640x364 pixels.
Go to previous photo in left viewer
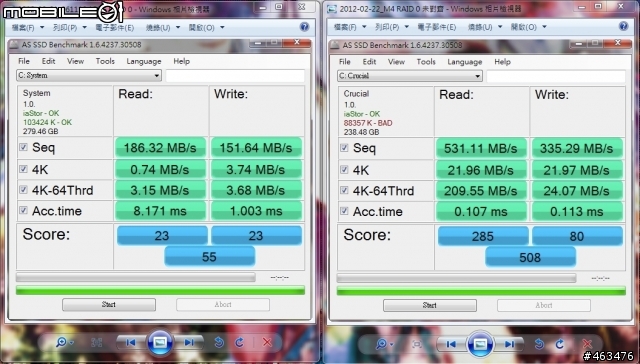point(131,342)
